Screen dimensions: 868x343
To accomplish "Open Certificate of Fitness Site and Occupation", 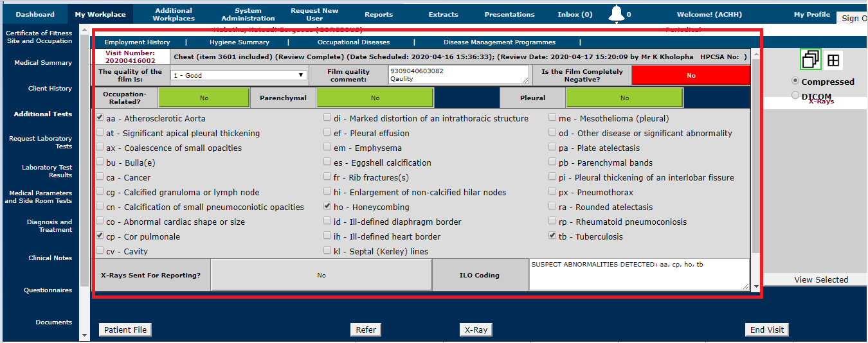I will (x=39, y=37).
